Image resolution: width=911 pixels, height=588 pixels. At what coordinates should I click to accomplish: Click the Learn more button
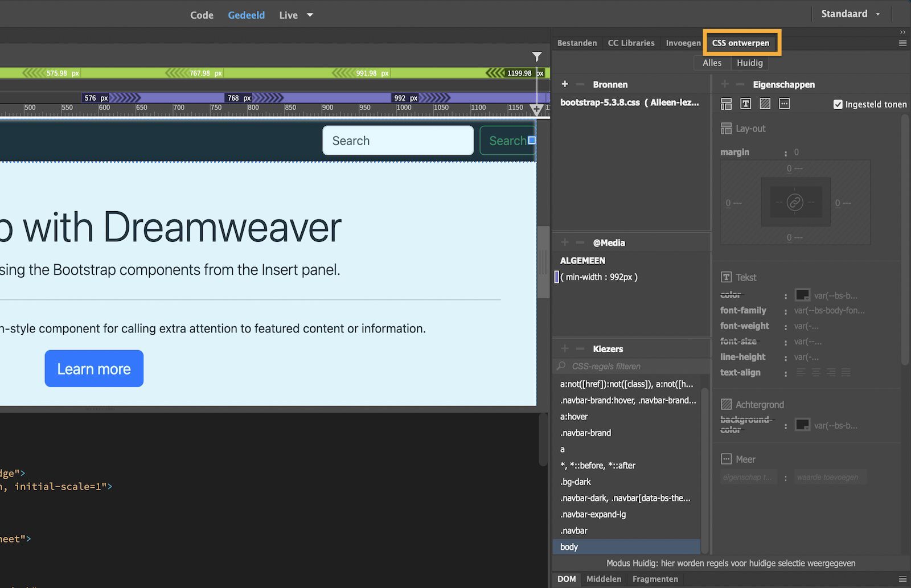coord(93,368)
